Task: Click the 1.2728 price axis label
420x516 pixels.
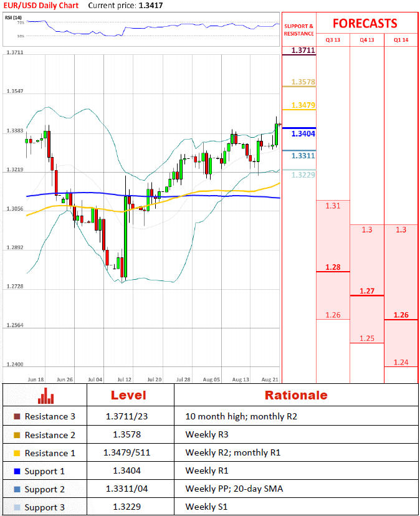Action: click(15, 286)
